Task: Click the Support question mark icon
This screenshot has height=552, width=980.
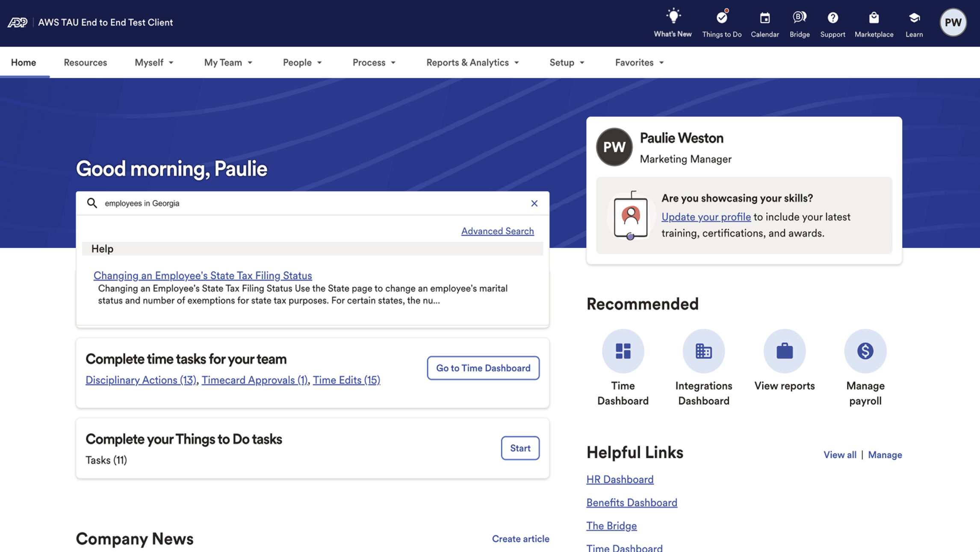Action: [x=832, y=18]
